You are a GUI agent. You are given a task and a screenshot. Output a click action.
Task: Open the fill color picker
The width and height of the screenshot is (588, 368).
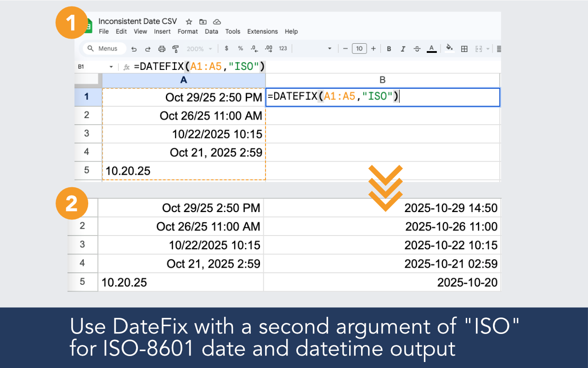click(x=449, y=48)
